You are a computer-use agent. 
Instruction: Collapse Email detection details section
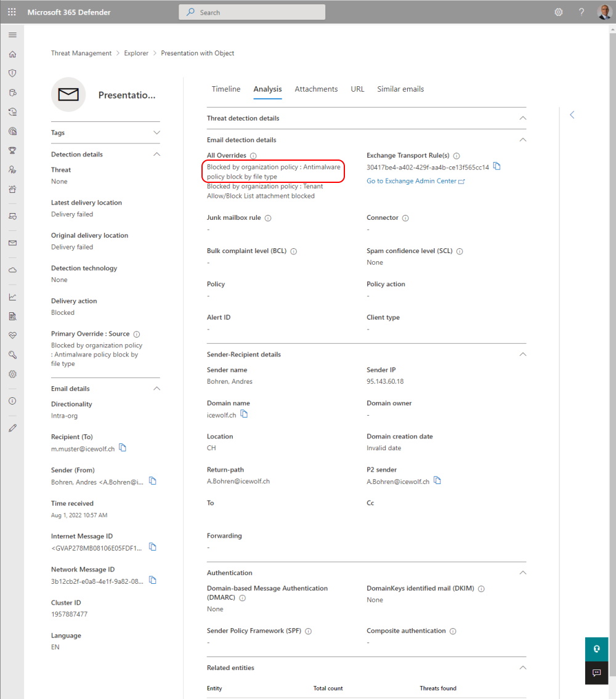pos(523,140)
